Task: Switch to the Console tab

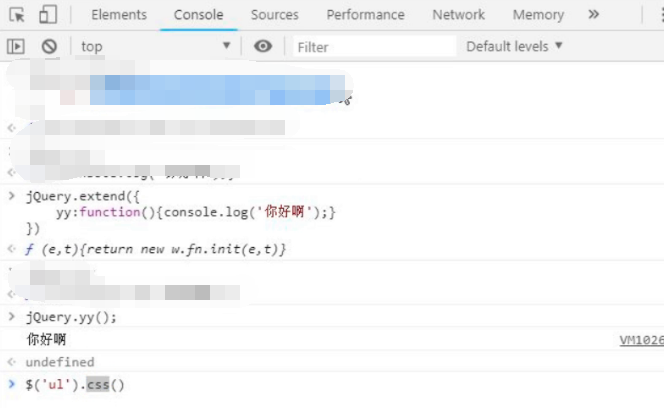Action: click(199, 15)
